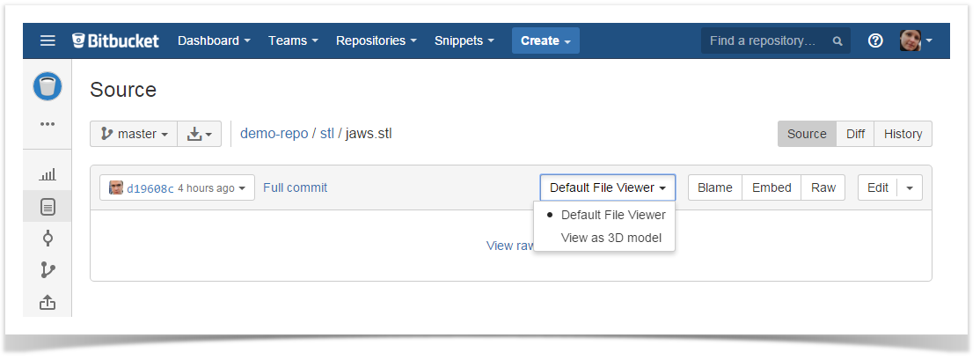Screen dimensions: 980x360
Task: Open the sidebar ellipsis more actions
Action: (x=48, y=124)
